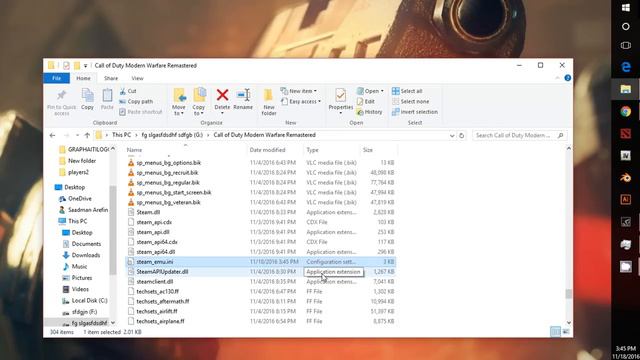Select the Steam.dll file
Screen dimensions: 640x360
pos(148,212)
